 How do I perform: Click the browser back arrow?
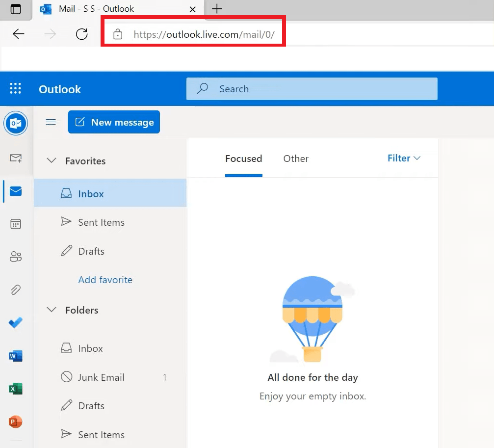(18, 34)
